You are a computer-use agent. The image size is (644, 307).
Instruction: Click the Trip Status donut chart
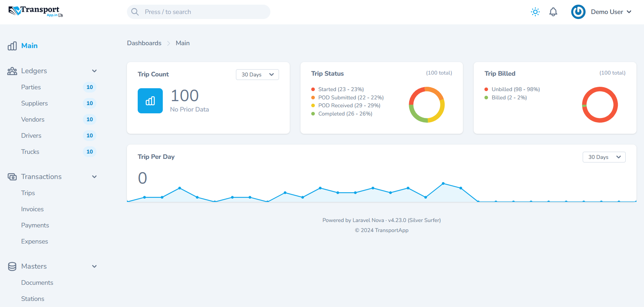click(427, 105)
